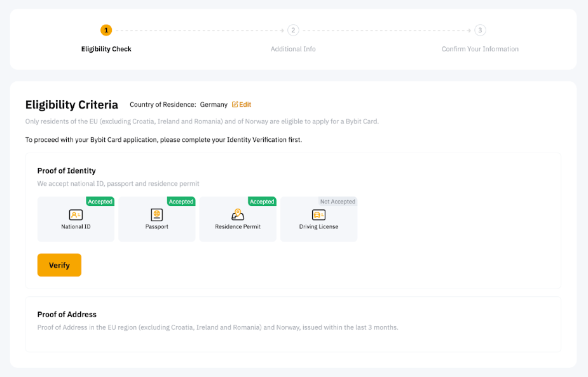
Task: Click the Accepted badge on Residence Permit
Action: click(x=262, y=202)
